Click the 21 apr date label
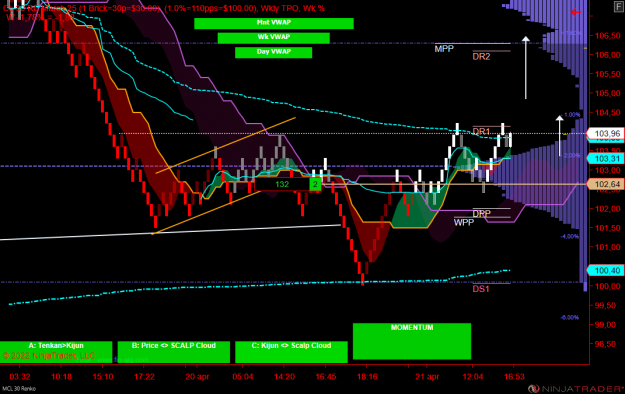This screenshot has width=625, height=394. coord(427,377)
